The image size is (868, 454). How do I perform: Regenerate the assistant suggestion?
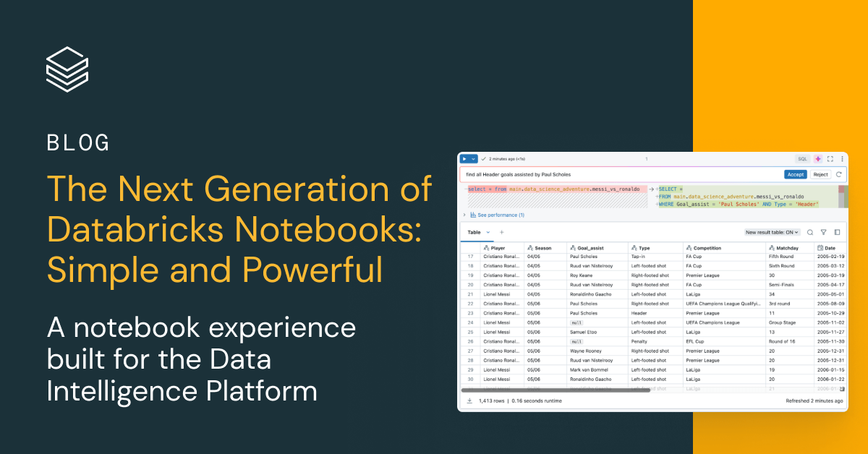click(839, 174)
